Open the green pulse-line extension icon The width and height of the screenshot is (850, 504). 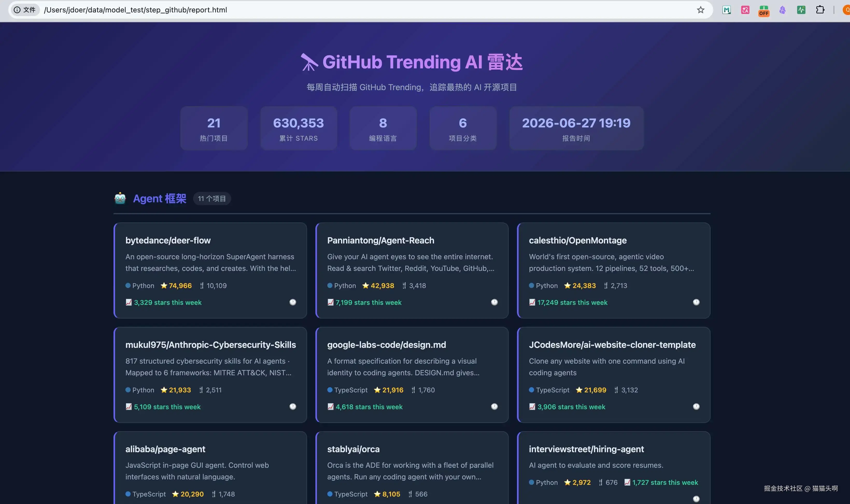(x=801, y=10)
